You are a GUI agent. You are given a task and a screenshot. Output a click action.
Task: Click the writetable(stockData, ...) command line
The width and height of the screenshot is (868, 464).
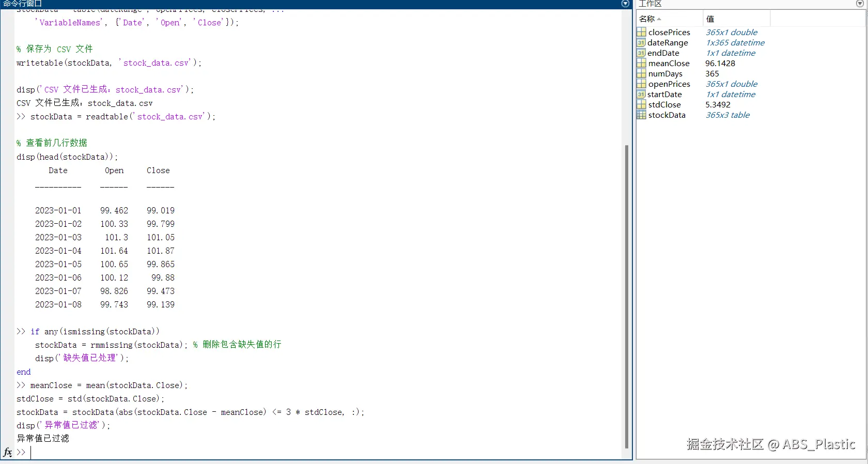[109, 63]
